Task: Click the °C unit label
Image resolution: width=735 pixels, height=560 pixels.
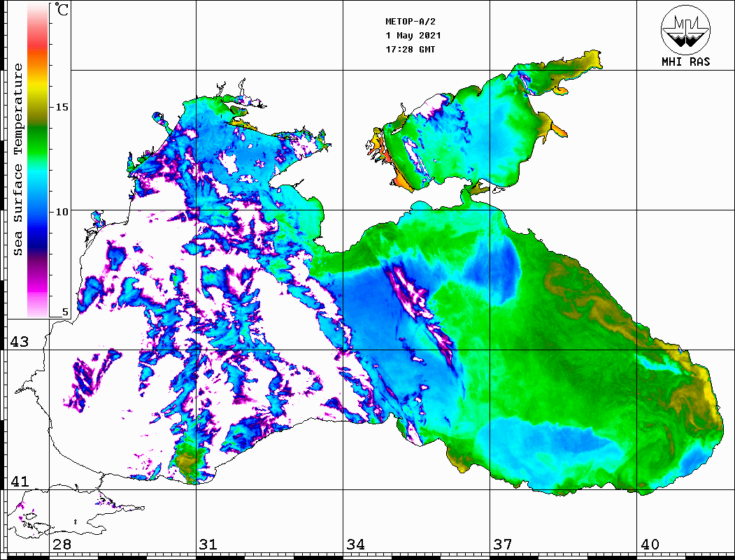Action: pyautogui.click(x=62, y=9)
